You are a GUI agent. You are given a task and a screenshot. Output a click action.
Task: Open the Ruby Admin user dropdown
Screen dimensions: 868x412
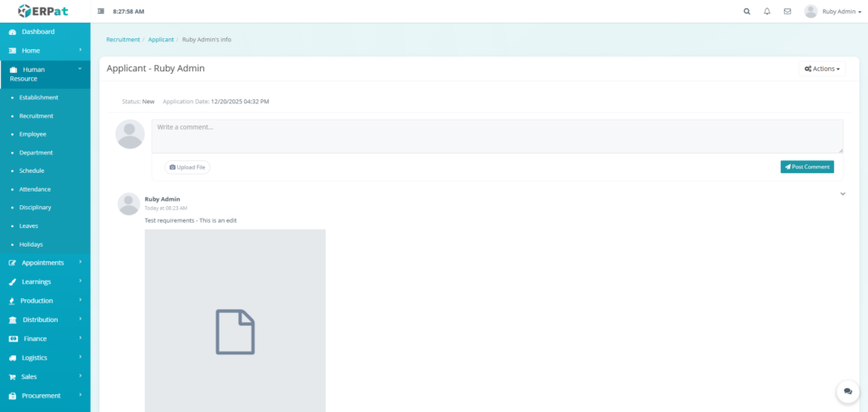pos(842,12)
